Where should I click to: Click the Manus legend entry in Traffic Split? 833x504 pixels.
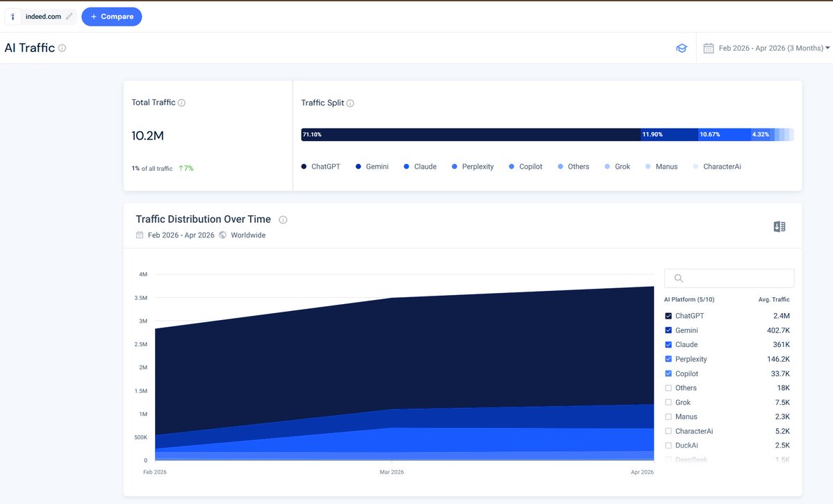[x=661, y=167]
